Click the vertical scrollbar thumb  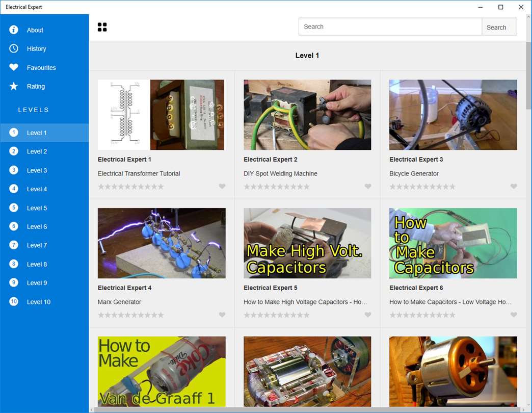click(x=528, y=75)
